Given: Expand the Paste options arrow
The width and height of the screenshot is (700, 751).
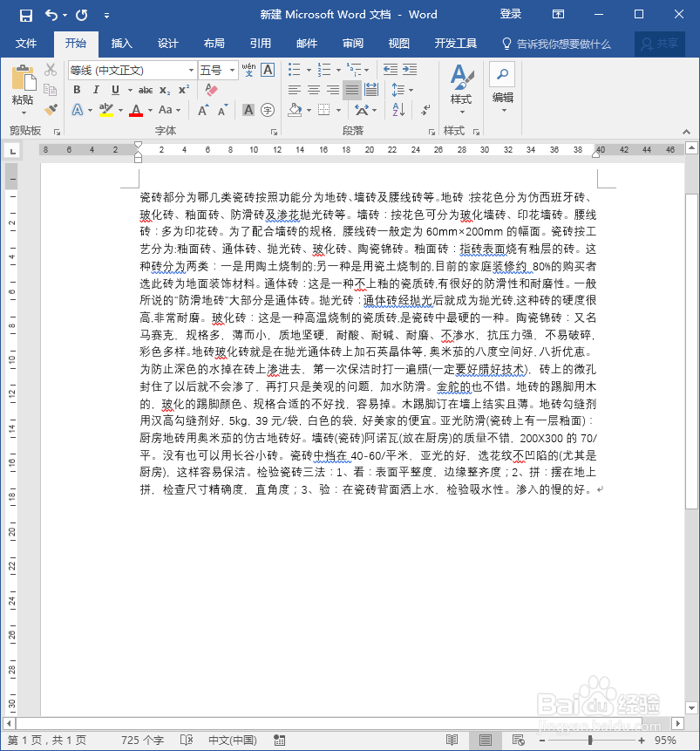Looking at the screenshot, I should (x=24, y=113).
